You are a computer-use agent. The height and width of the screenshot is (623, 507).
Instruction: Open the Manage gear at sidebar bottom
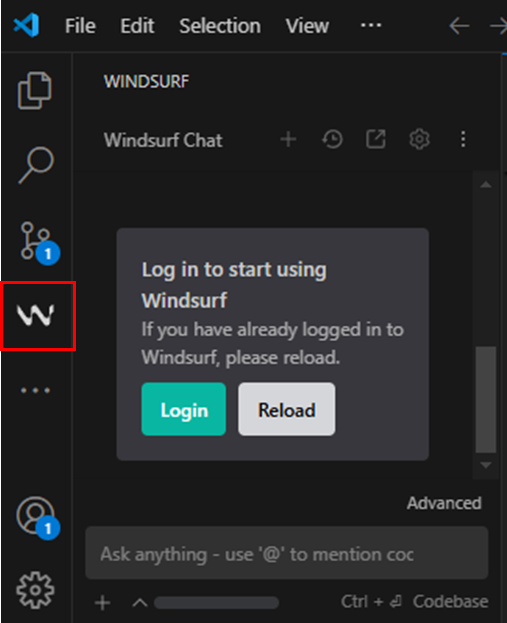[35, 590]
